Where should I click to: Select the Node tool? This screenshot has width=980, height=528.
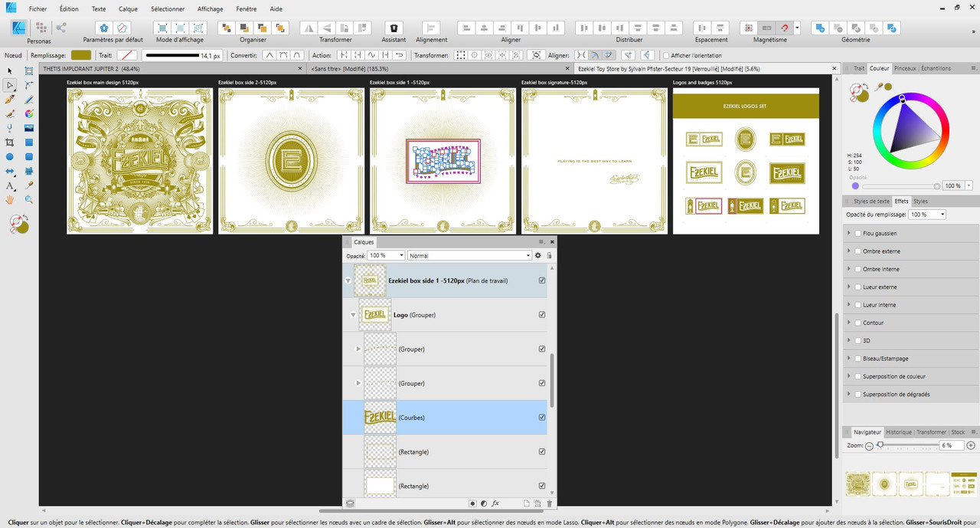pyautogui.click(x=10, y=85)
